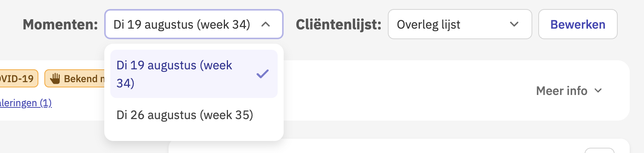
Task: Expand the Meer info section
Action: click(569, 91)
